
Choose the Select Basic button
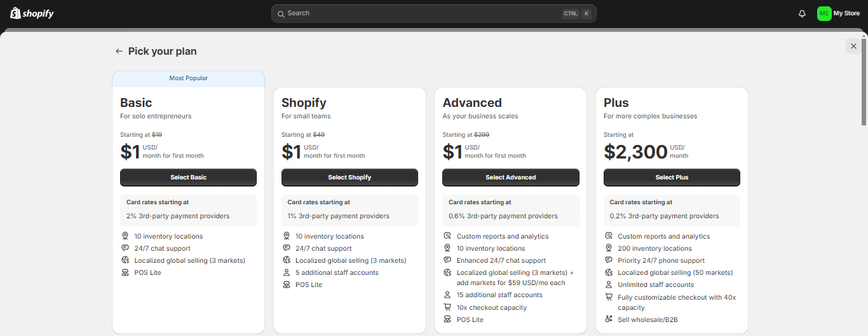pos(188,178)
